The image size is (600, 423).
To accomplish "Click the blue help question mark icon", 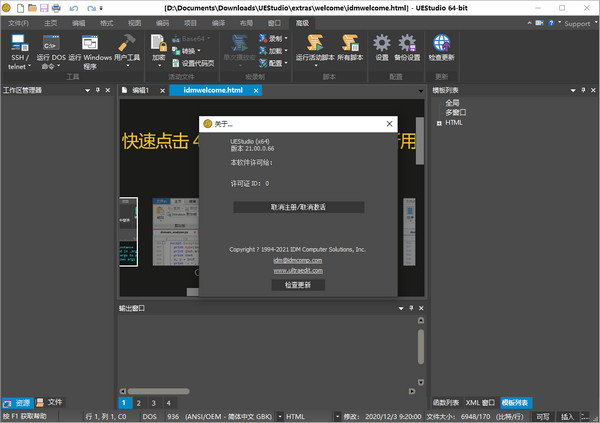I will [x=551, y=23].
